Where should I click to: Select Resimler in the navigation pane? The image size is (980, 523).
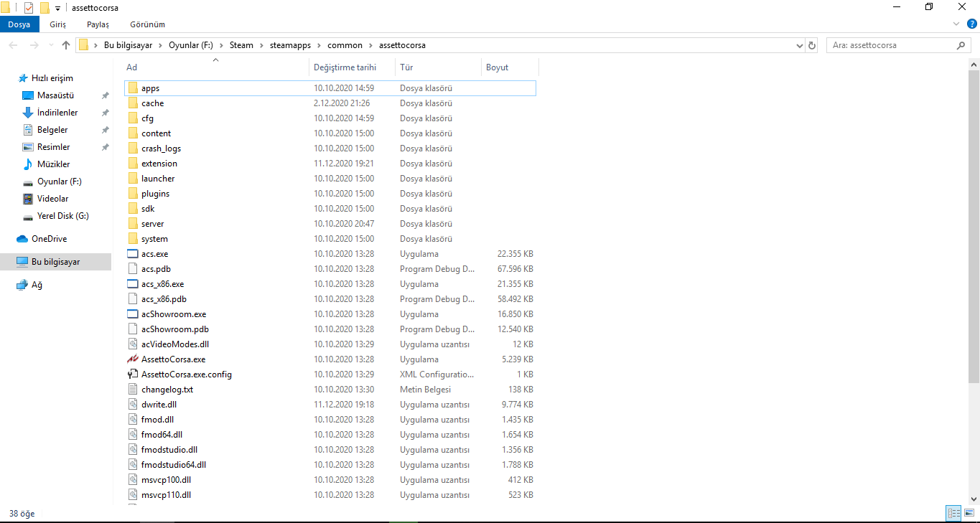(54, 147)
